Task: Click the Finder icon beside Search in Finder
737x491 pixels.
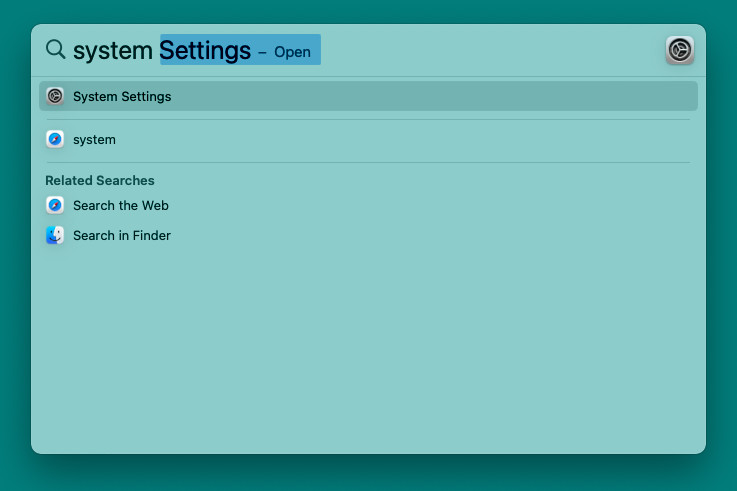Action: [55, 235]
